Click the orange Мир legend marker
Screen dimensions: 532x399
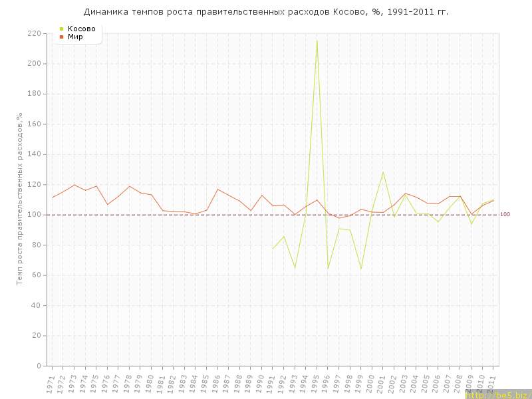click(61, 37)
